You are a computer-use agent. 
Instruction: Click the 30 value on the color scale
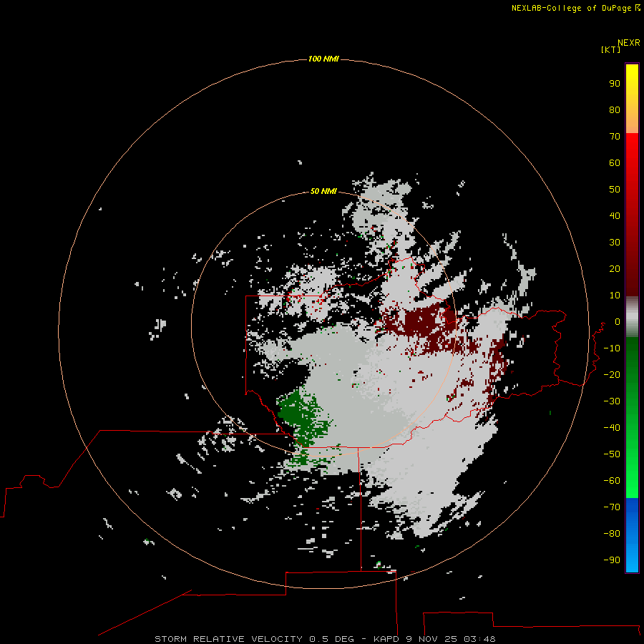pyautogui.click(x=615, y=243)
